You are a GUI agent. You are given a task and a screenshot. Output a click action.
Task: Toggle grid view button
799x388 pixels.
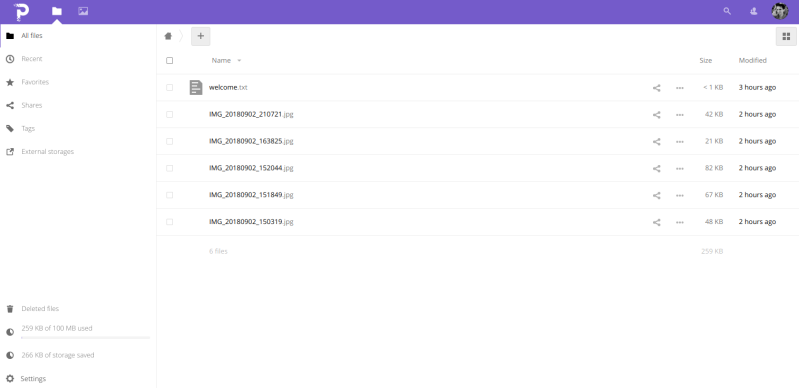(x=786, y=36)
